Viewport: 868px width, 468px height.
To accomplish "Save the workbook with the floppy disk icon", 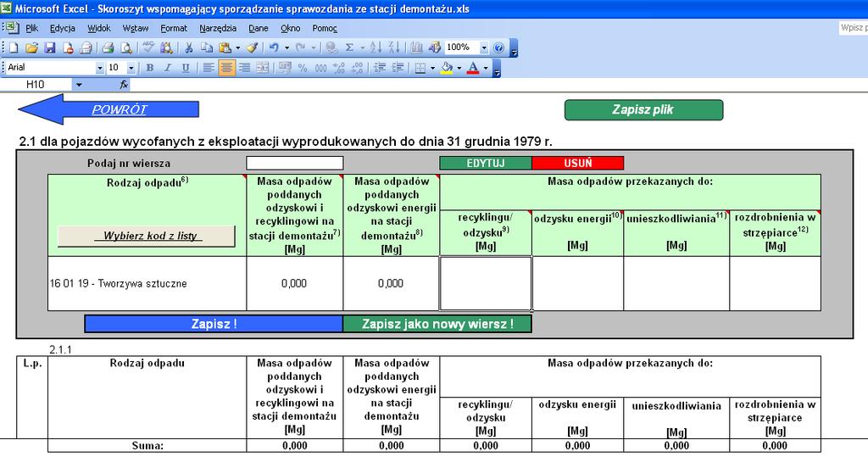I will (50, 48).
